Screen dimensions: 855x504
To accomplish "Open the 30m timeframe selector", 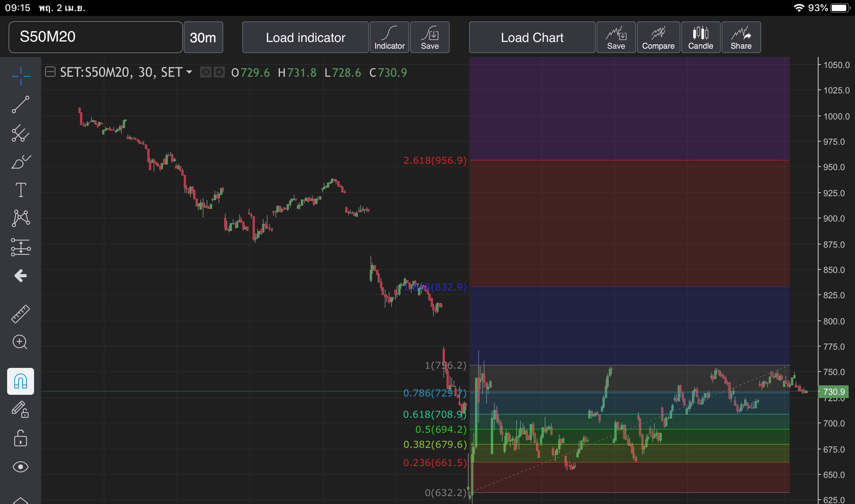I will (203, 37).
